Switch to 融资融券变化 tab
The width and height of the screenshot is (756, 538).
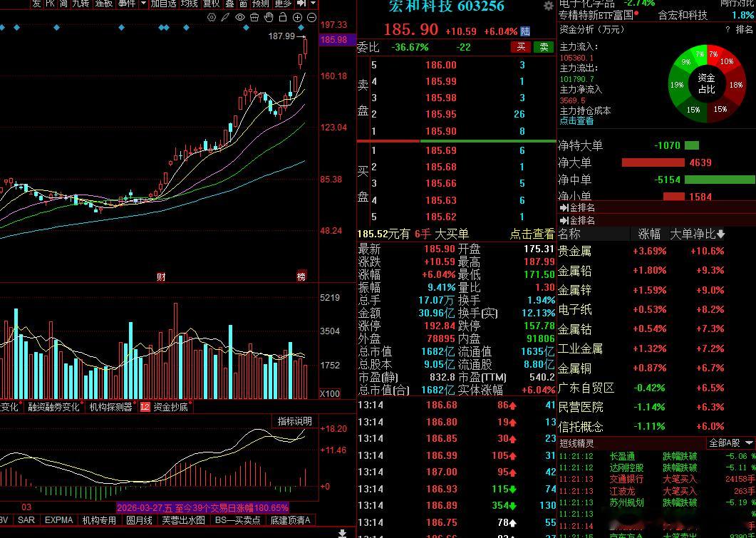[53, 407]
